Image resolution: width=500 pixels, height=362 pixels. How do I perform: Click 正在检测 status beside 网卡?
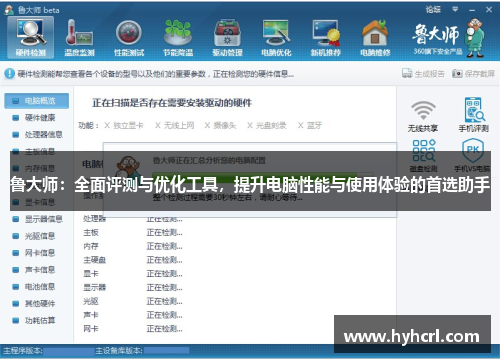pos(164,329)
